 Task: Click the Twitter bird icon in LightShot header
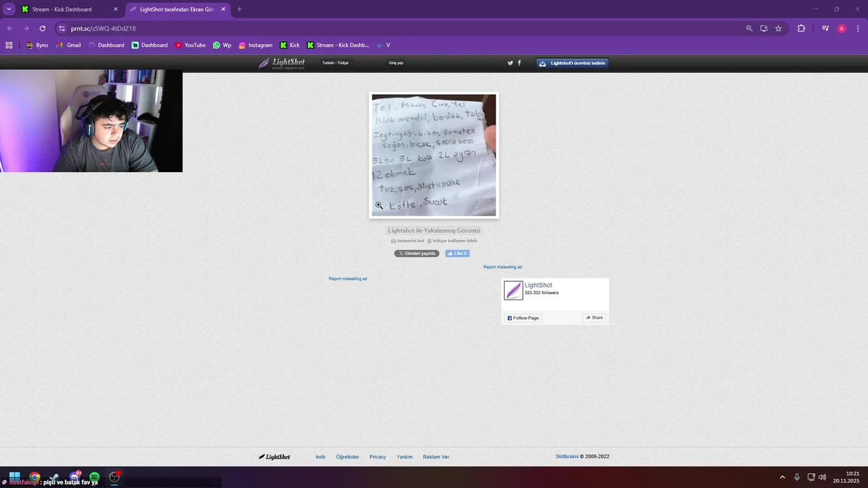pyautogui.click(x=511, y=63)
